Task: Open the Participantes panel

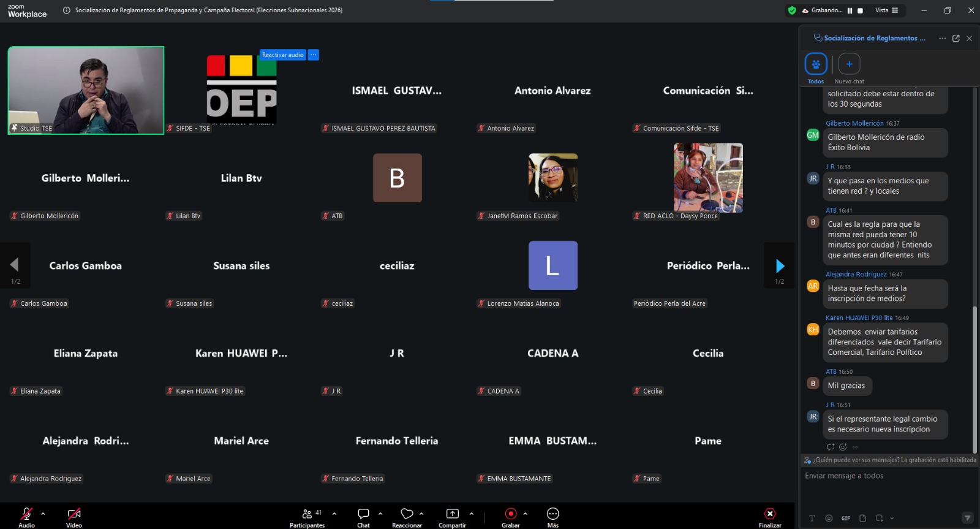Action: [x=307, y=517]
